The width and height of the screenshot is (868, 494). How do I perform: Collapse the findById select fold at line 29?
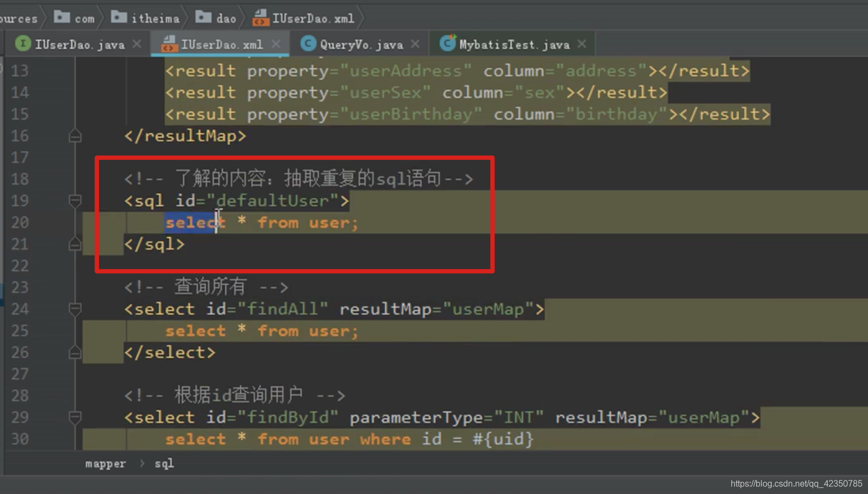pos(75,417)
